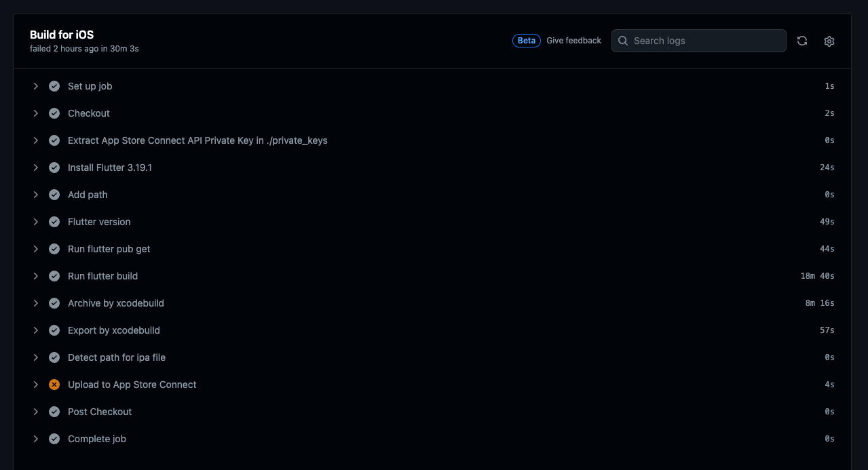Open the log settings gear icon
The height and width of the screenshot is (470, 868).
coord(829,41)
